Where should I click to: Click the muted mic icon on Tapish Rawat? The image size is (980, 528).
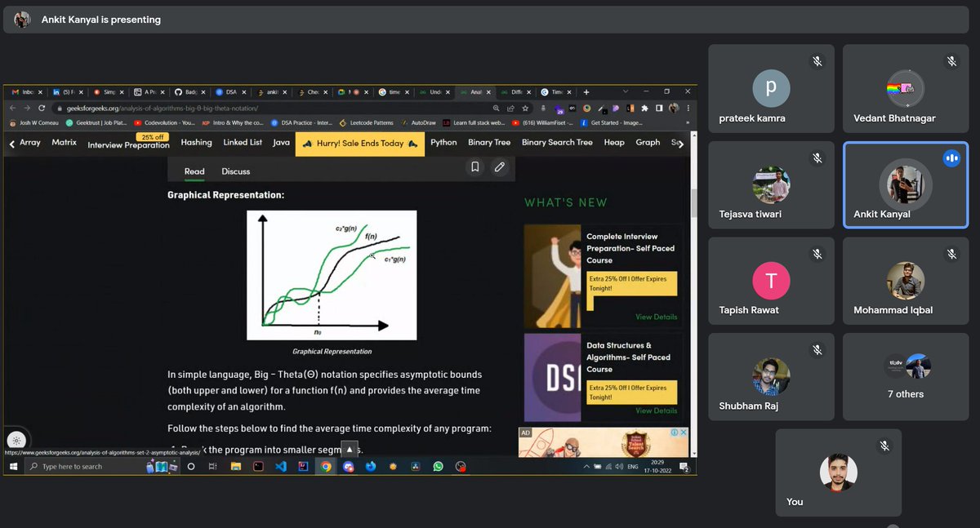817,254
